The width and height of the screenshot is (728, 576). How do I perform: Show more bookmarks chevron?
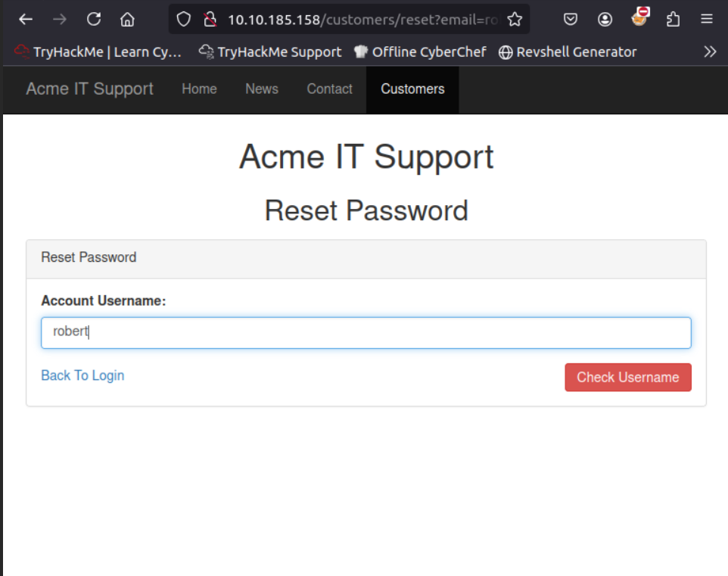coord(709,51)
